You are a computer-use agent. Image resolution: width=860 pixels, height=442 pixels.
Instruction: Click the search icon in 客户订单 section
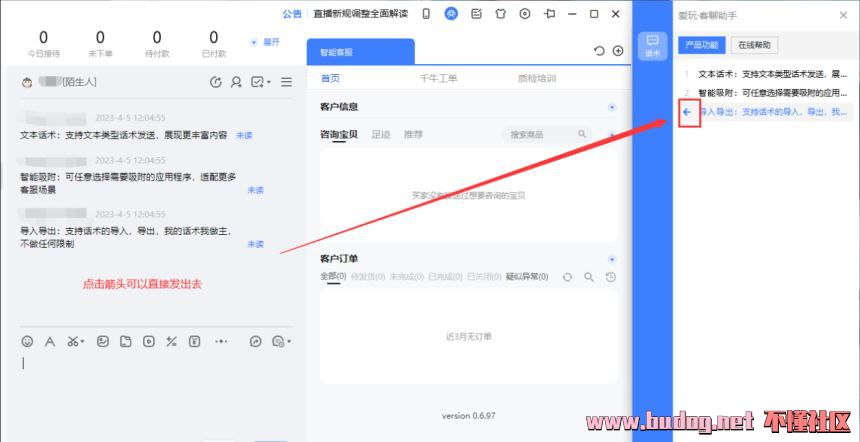point(589,277)
